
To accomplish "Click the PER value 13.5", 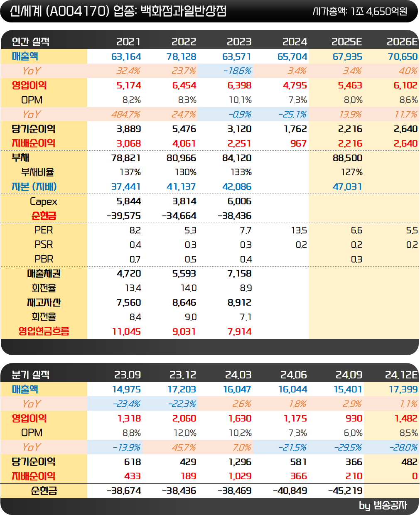I will coord(299,231).
